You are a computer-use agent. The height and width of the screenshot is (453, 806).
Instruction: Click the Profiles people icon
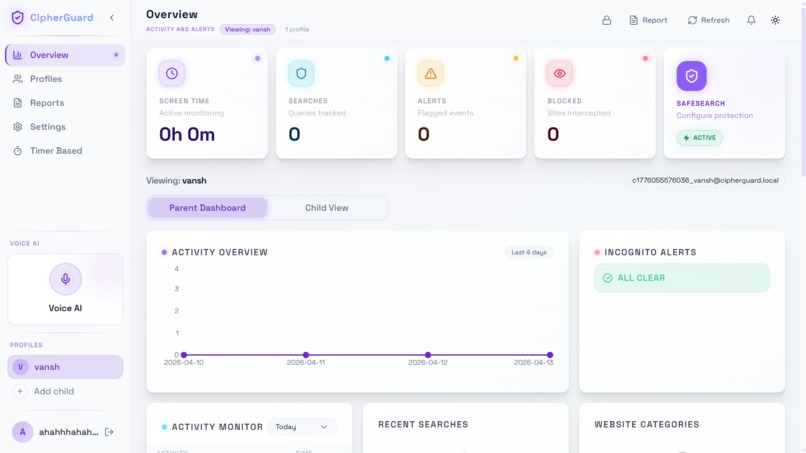click(17, 79)
